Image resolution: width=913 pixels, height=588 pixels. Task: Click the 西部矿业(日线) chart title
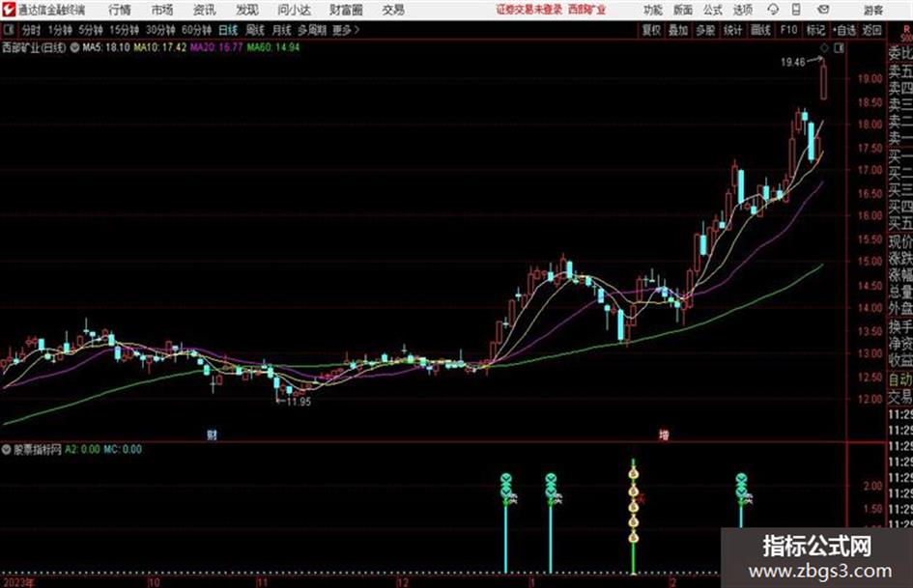(35, 47)
